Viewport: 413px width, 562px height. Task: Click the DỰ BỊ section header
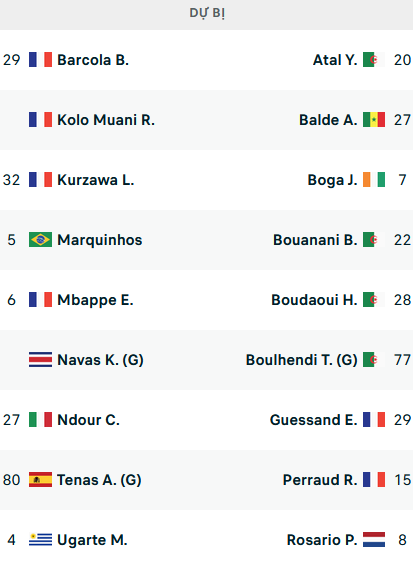(x=207, y=13)
